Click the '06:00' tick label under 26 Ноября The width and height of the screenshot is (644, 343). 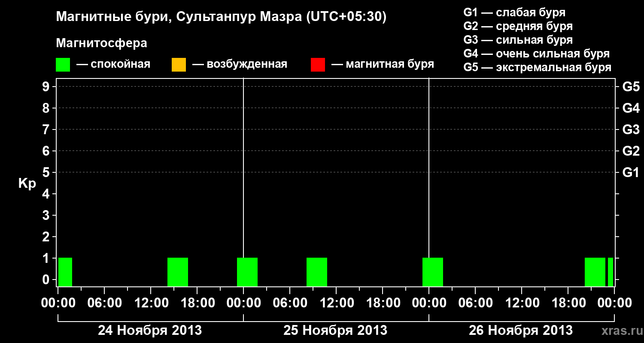pos(475,303)
